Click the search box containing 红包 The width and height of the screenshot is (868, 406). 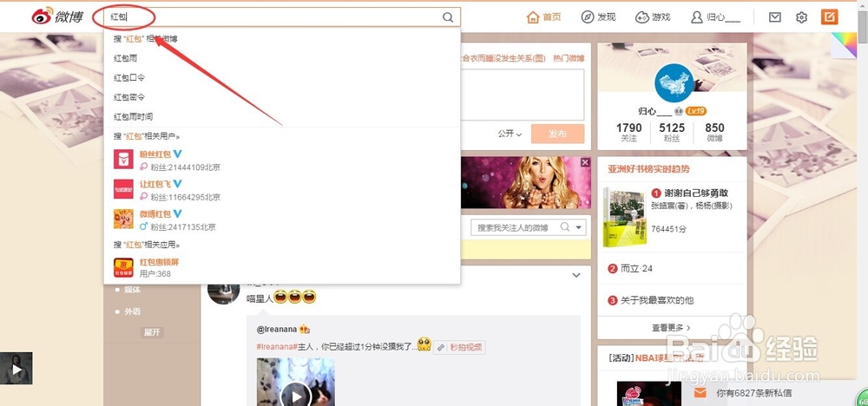point(282,17)
